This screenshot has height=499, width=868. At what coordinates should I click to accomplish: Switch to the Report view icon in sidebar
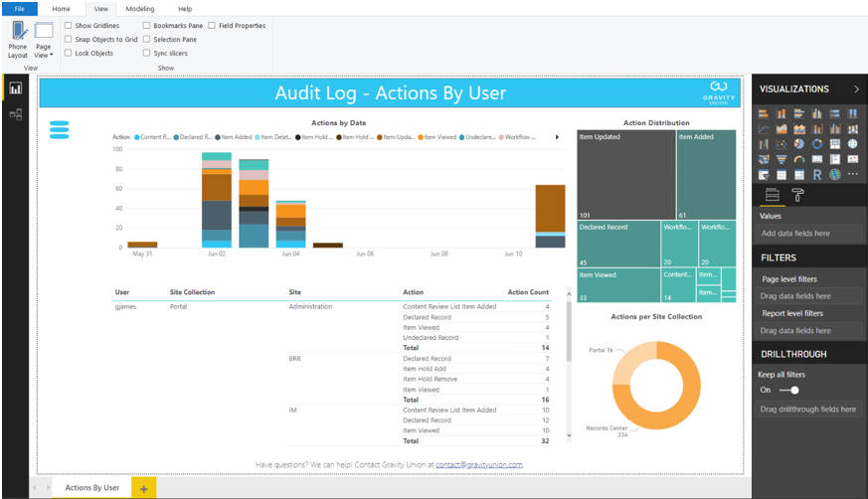[x=16, y=88]
